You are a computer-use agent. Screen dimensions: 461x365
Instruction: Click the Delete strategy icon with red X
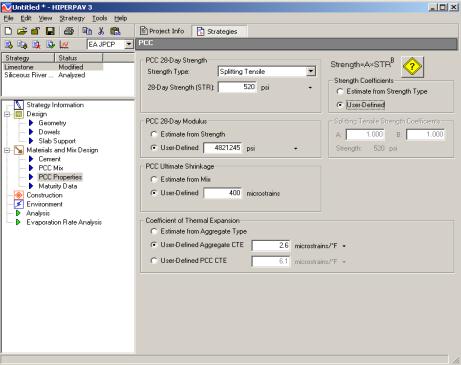(36, 44)
